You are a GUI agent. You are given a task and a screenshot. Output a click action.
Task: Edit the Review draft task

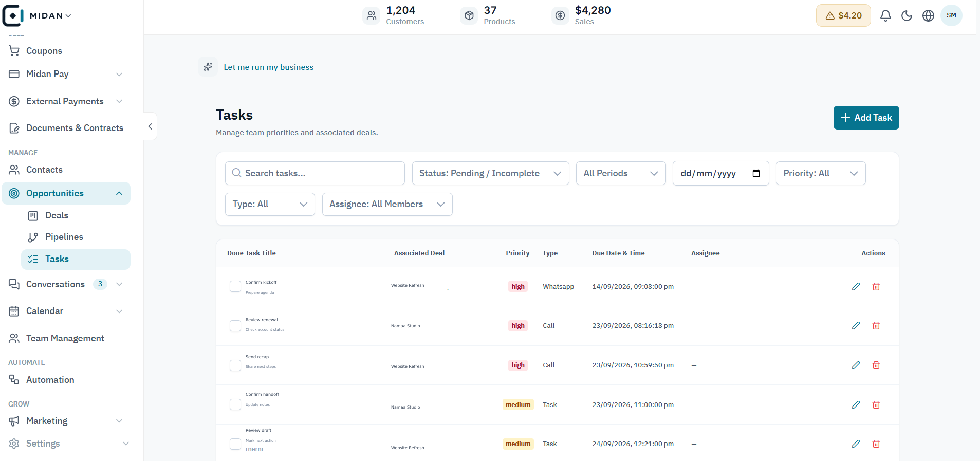pyautogui.click(x=856, y=444)
